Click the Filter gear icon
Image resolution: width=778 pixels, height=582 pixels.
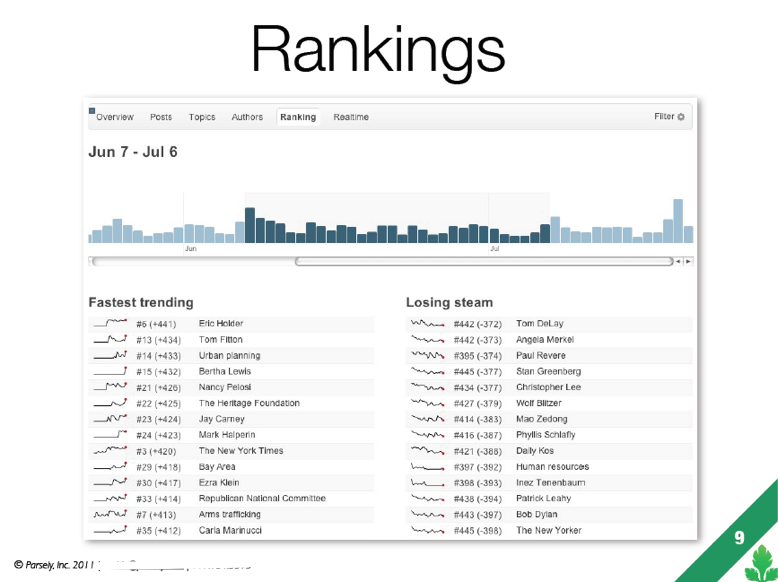pyautogui.click(x=681, y=117)
